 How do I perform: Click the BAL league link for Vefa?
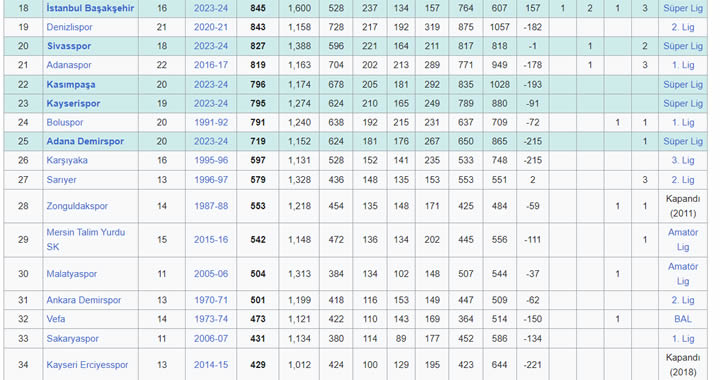pyautogui.click(x=683, y=319)
